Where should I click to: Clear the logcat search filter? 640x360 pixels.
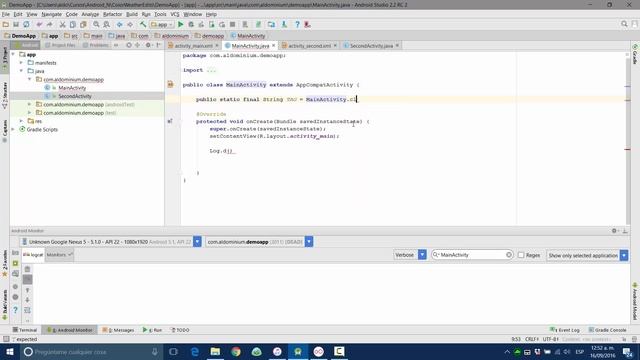tap(509, 255)
